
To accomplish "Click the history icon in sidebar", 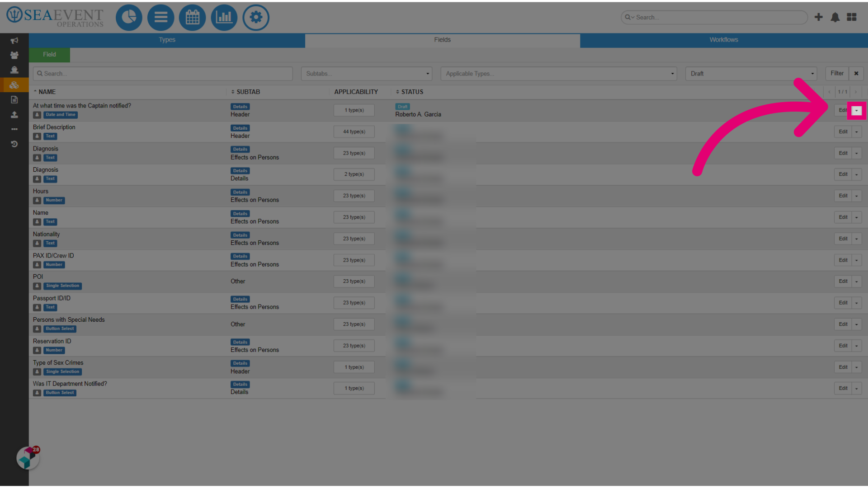I will tap(14, 144).
